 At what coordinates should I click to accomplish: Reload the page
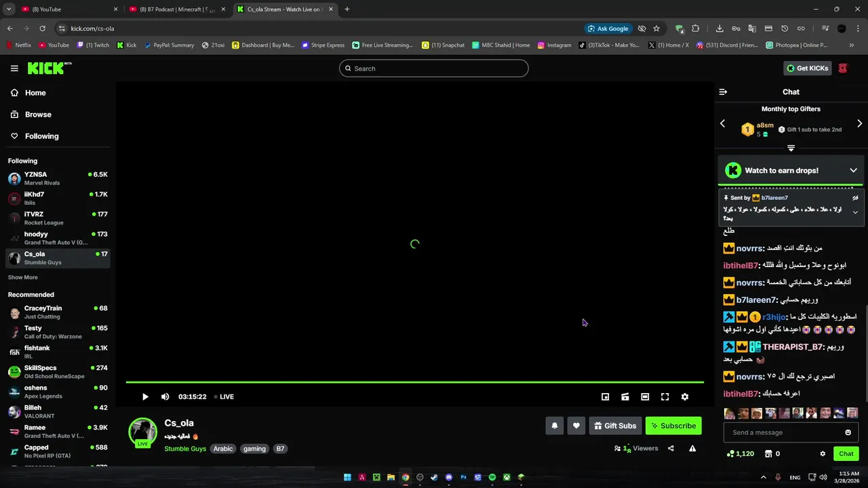(x=42, y=28)
